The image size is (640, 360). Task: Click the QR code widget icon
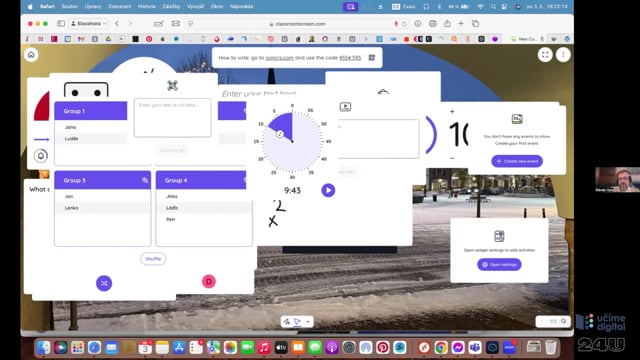point(173,85)
